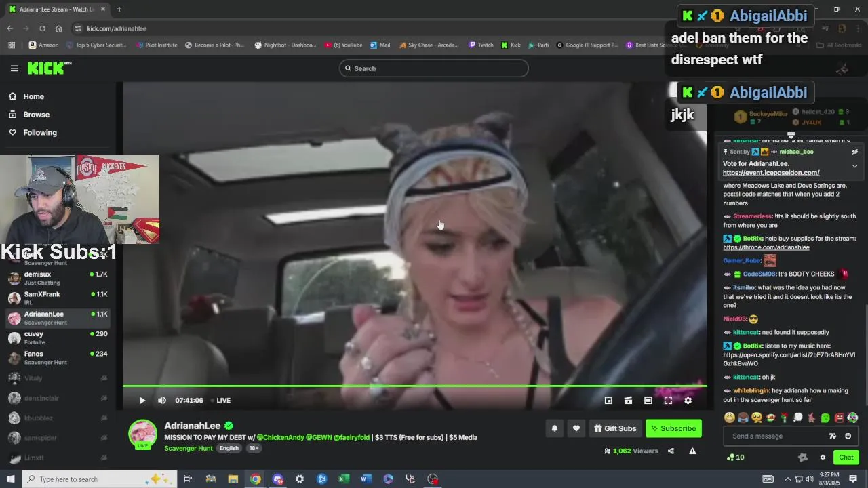Open chat settings gear
Screen dimensions: 868x488
(823, 457)
